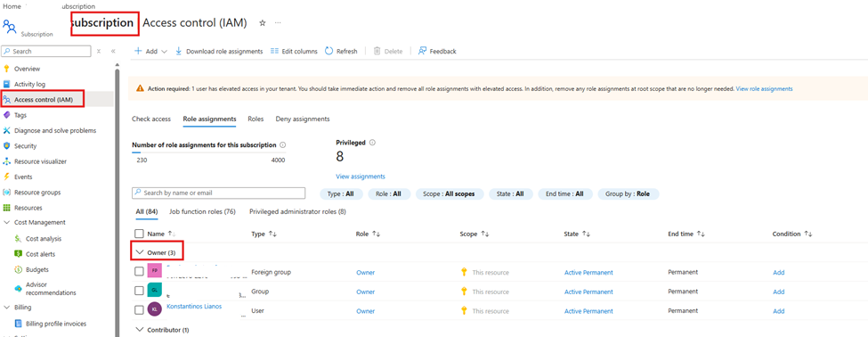Click the sidebar Search field
The height and width of the screenshot is (337, 868).
tap(46, 51)
